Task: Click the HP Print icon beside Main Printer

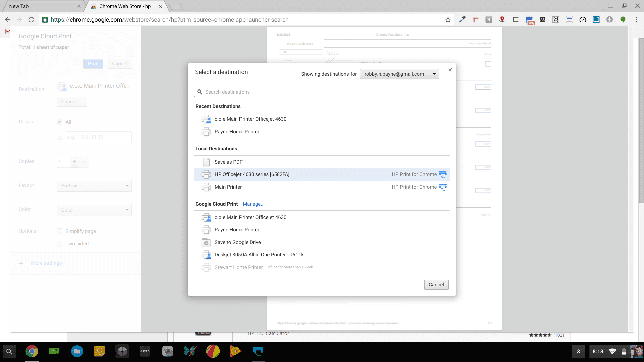Action: click(x=443, y=187)
